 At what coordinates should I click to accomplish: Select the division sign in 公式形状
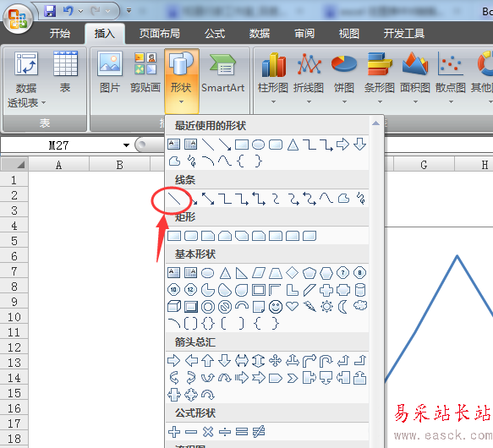pos(225,432)
